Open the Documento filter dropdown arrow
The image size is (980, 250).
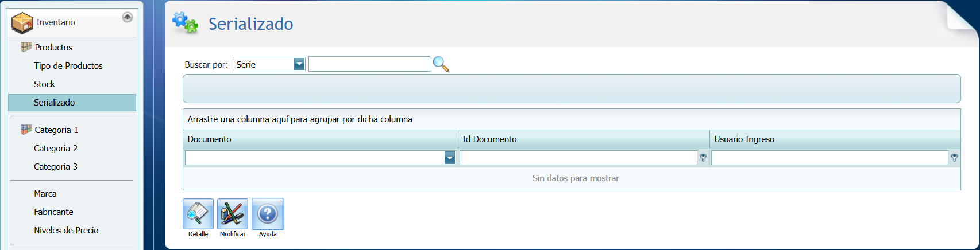[450, 158]
